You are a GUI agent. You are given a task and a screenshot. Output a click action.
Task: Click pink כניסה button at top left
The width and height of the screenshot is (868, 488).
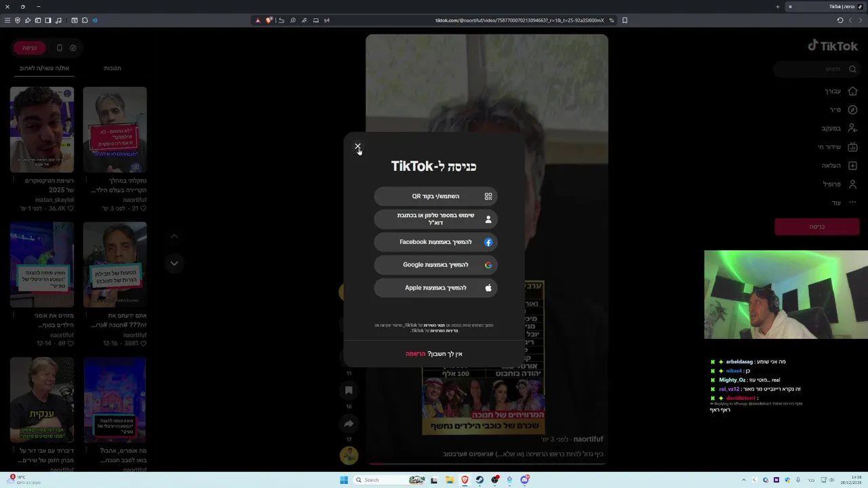pos(29,48)
